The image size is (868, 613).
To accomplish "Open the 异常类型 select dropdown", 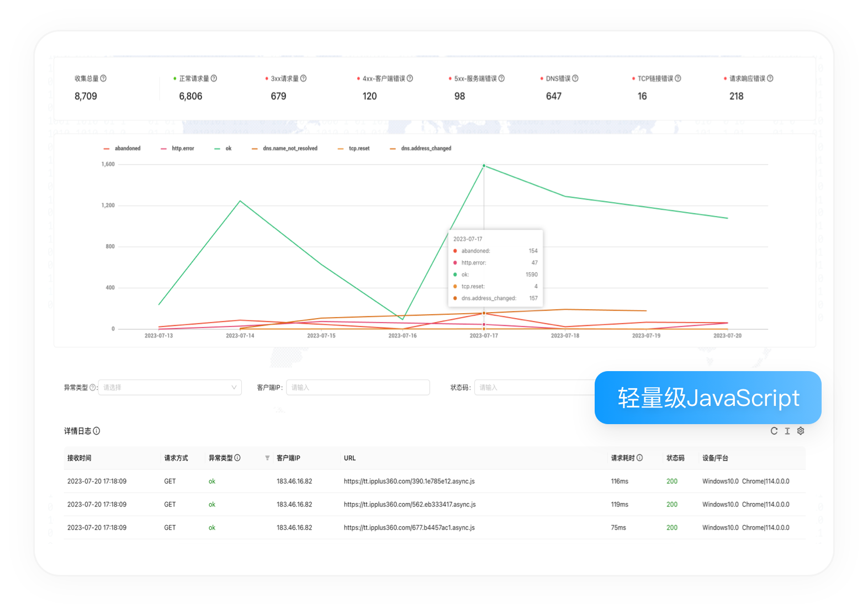I will pyautogui.click(x=170, y=387).
